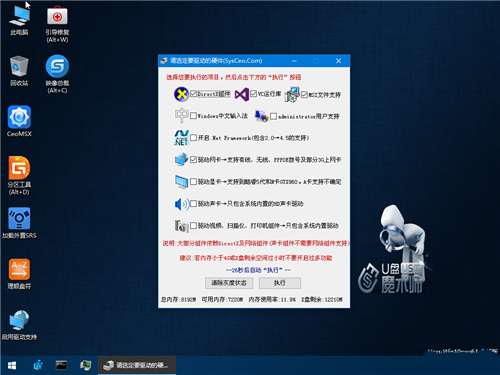
Task: Click the purple Visual Studio VC icon
Action: [242, 94]
